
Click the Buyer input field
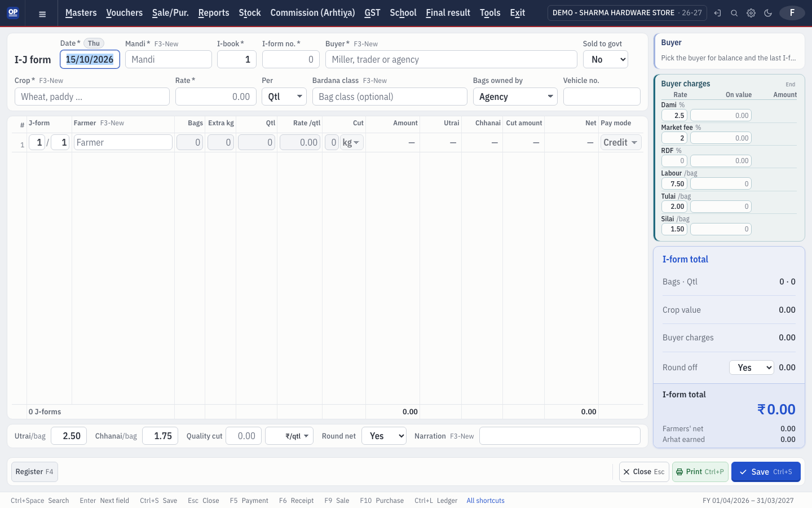tap(451, 59)
